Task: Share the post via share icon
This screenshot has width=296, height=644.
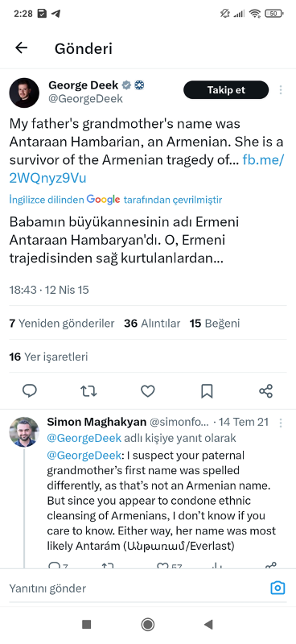Action: pyautogui.click(x=266, y=390)
